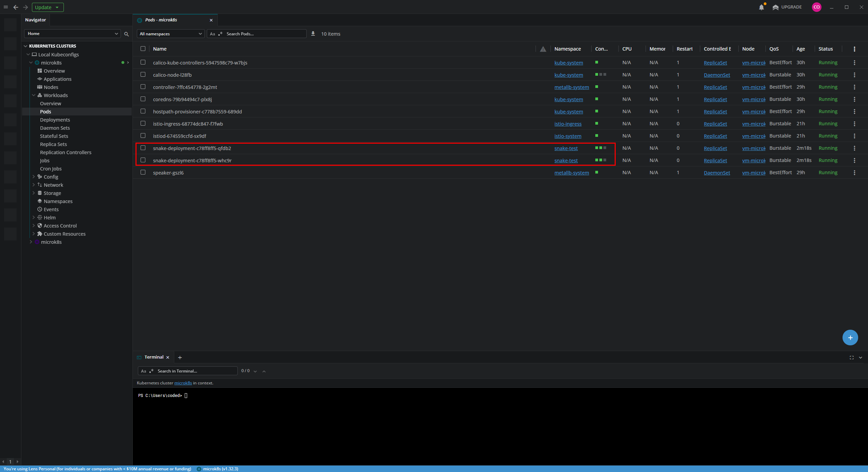Expand the Custom Resources tree node
Screen dimensions: 868x472
(34, 234)
